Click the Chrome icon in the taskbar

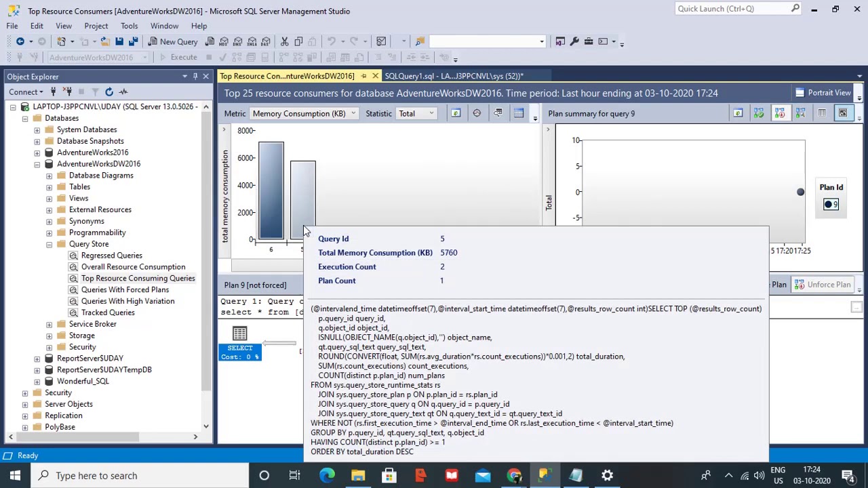point(514,475)
